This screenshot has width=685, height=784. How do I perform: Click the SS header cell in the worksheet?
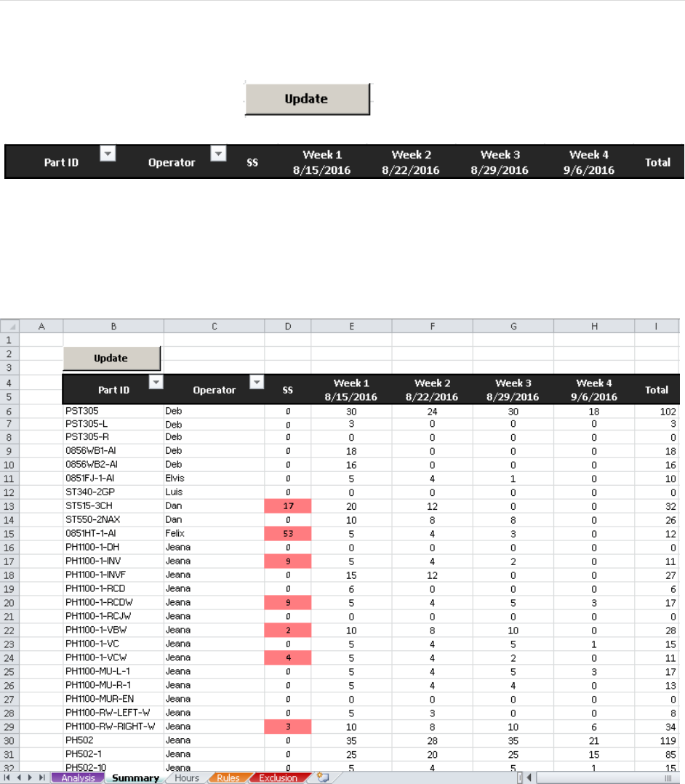pyautogui.click(x=287, y=390)
